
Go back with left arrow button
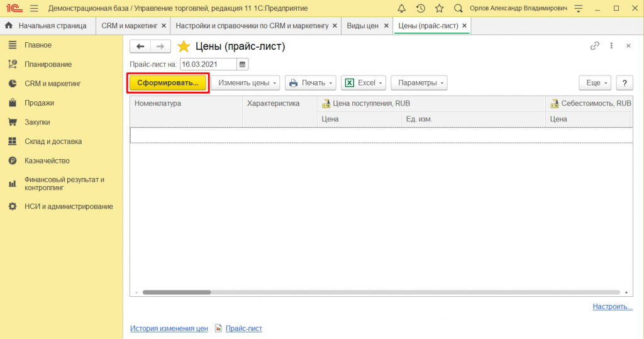click(140, 47)
